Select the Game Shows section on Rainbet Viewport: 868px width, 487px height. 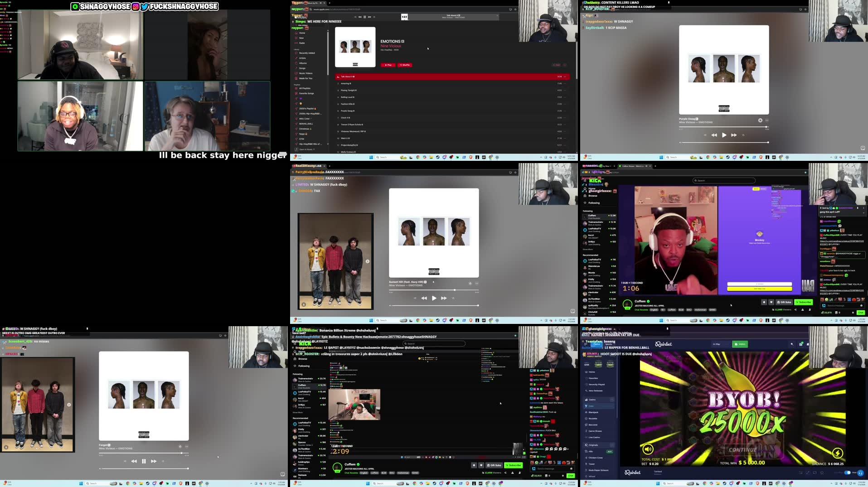(595, 431)
